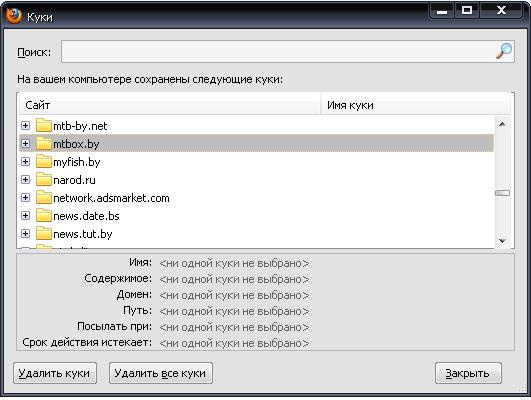This screenshot has width=531, height=400.
Task: Click the Закрыть button
Action: click(468, 373)
